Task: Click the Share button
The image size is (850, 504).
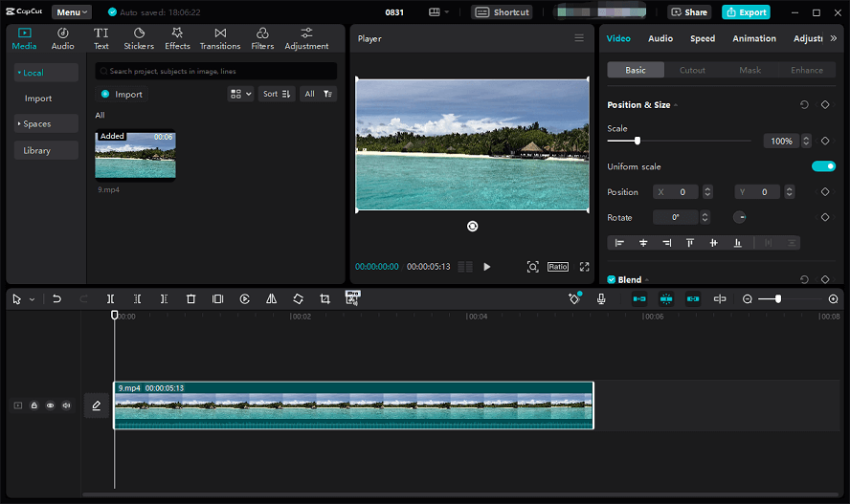Action: pyautogui.click(x=689, y=11)
